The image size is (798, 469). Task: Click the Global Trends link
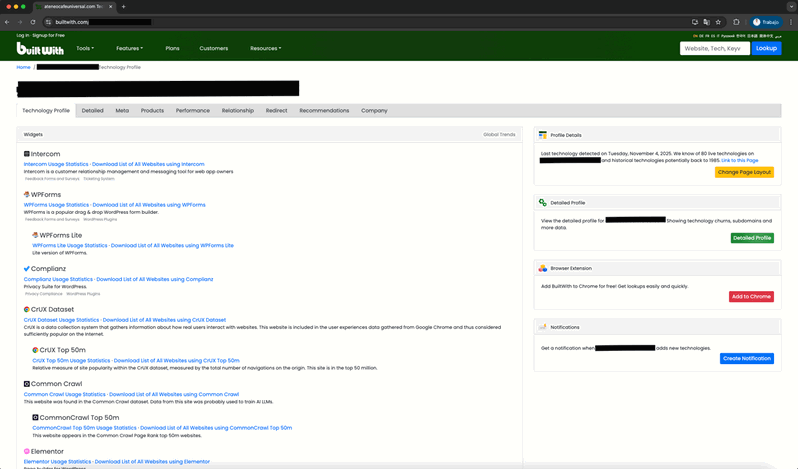(x=499, y=134)
